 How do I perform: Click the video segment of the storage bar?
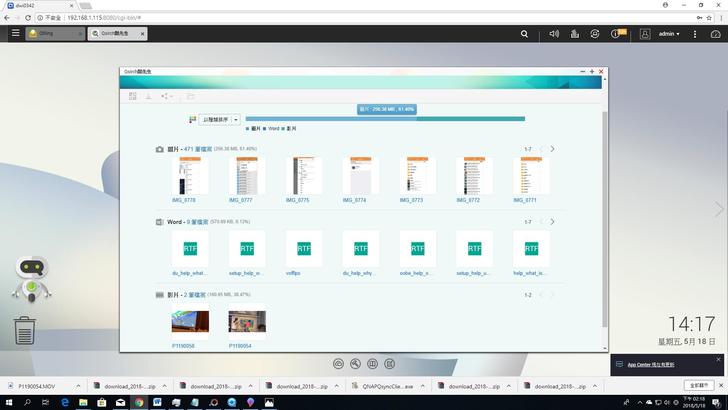[x=471, y=119]
